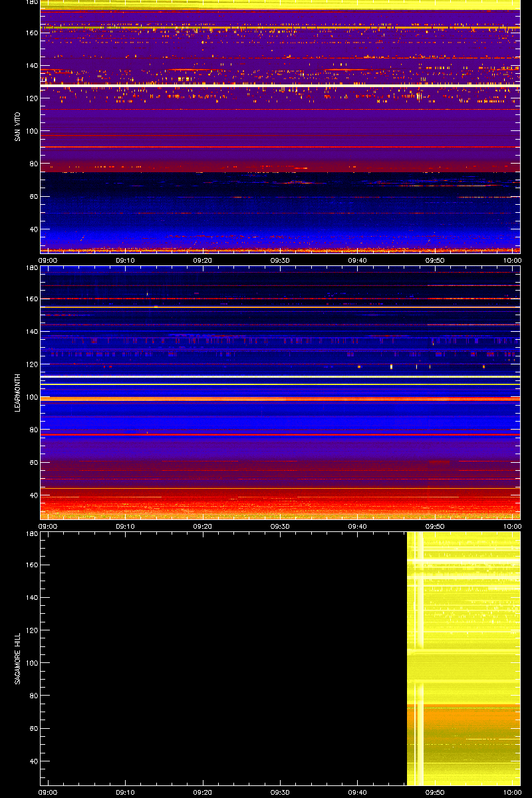Viewport: 532px width, 798px height.
Task: Click 09:10 time label under Sagamore Hill panel
Action: (125, 793)
